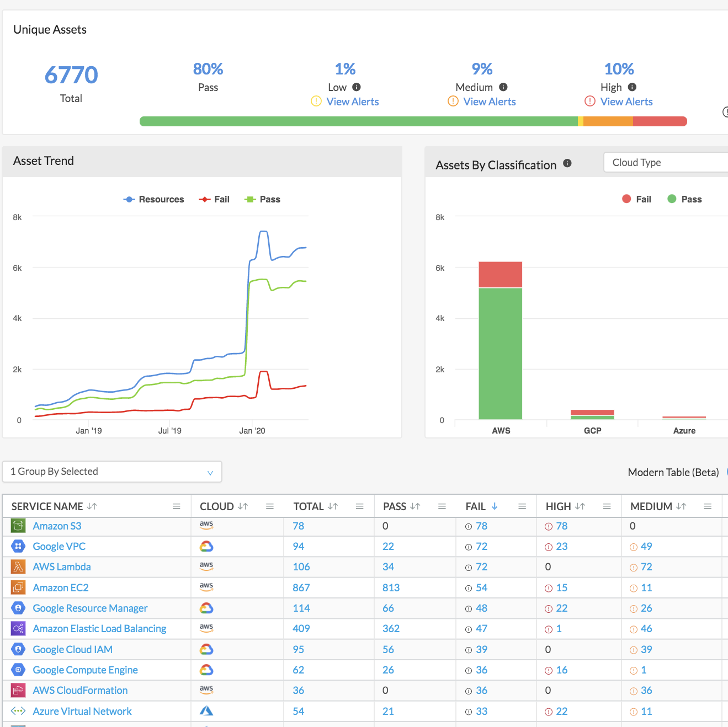Open the Cloud column menu icon

click(x=270, y=506)
